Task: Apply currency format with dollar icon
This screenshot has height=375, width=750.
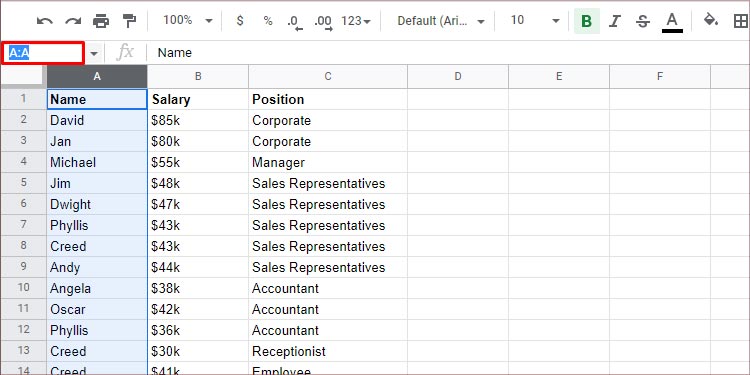Action: pos(240,21)
